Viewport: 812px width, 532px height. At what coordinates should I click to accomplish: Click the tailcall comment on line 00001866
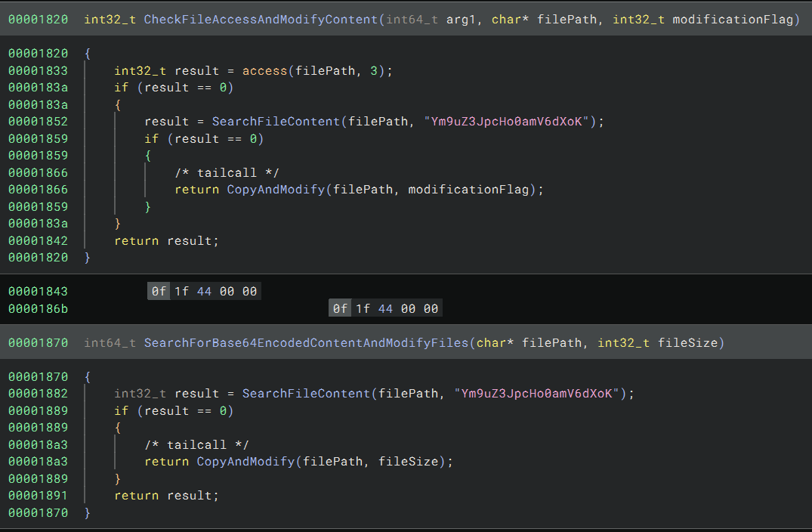coord(227,173)
